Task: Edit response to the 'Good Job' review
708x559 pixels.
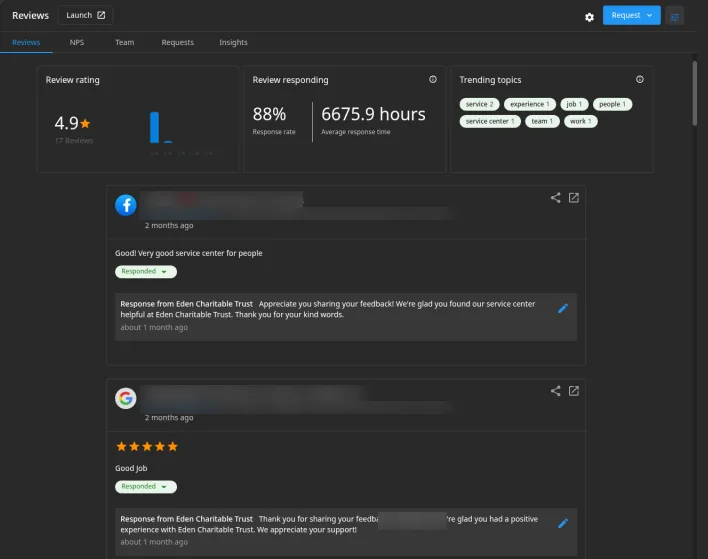Action: pyautogui.click(x=563, y=523)
